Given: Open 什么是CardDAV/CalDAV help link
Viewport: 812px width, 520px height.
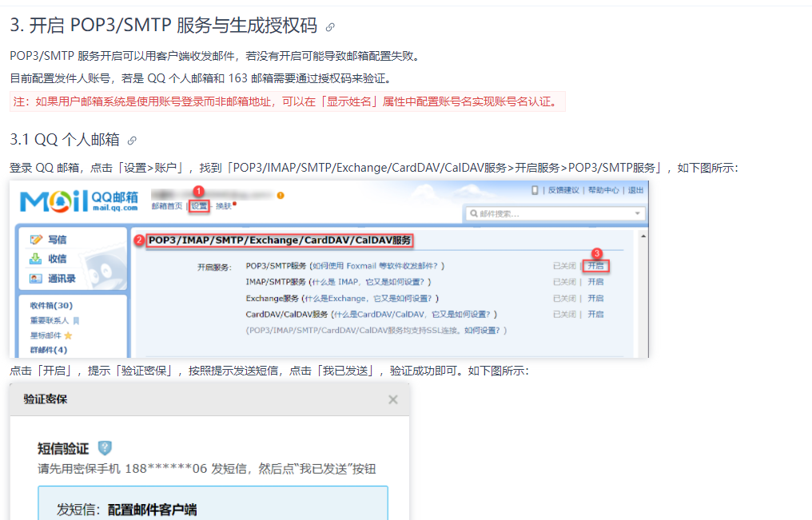Looking at the screenshot, I should pos(412,315).
